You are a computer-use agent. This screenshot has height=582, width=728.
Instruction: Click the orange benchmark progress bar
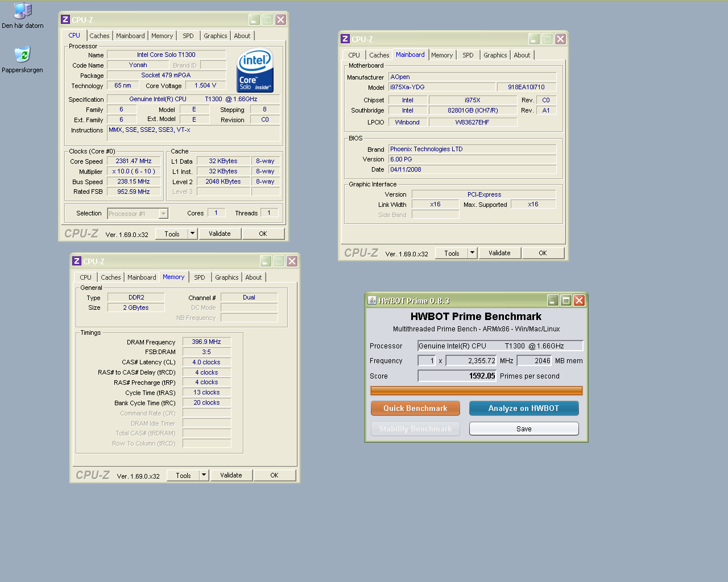click(x=477, y=390)
